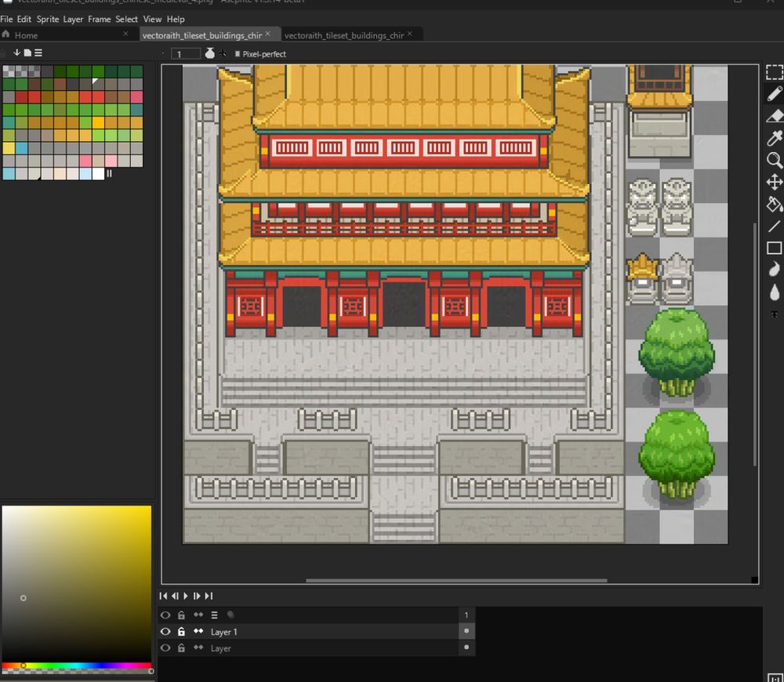Play the animation
Image resolution: width=784 pixels, height=682 pixels.
(x=186, y=596)
